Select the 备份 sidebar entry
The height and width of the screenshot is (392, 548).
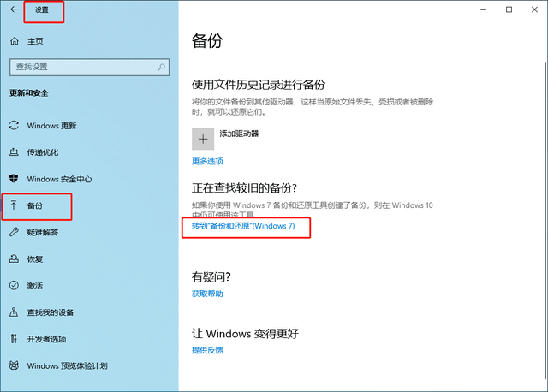click(x=37, y=206)
